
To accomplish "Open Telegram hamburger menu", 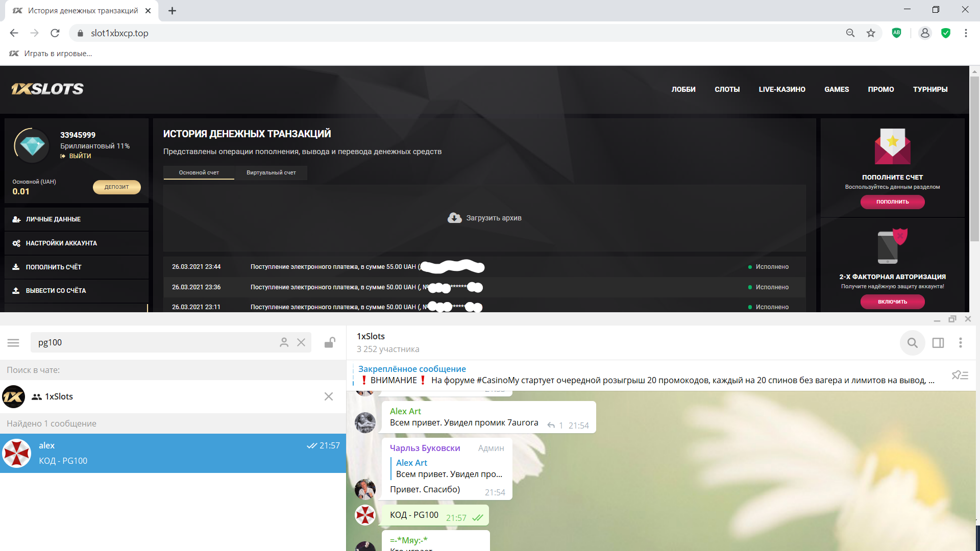I will pos(13,343).
